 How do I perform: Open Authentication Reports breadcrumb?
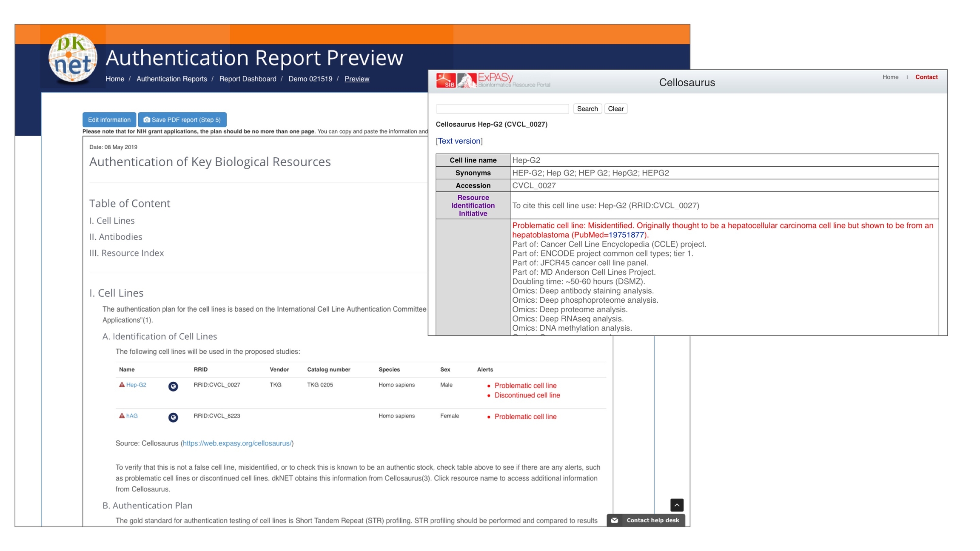(x=171, y=79)
